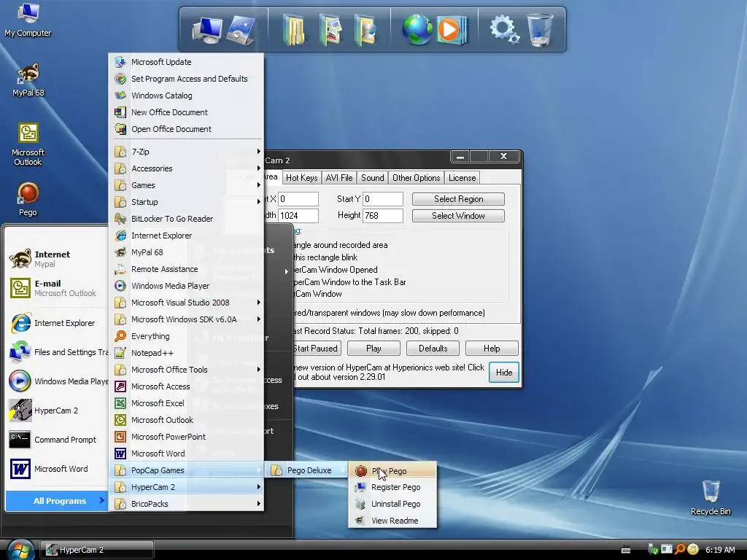Switch to License tab

click(x=462, y=178)
